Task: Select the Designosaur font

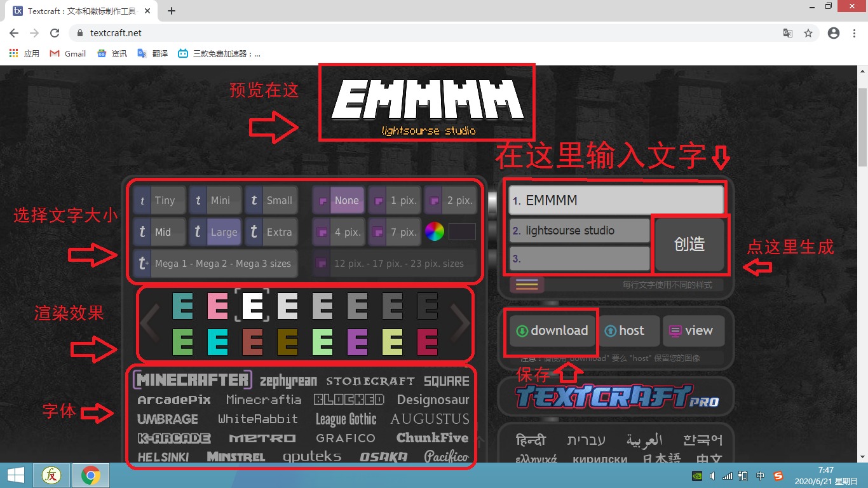Action: click(433, 400)
